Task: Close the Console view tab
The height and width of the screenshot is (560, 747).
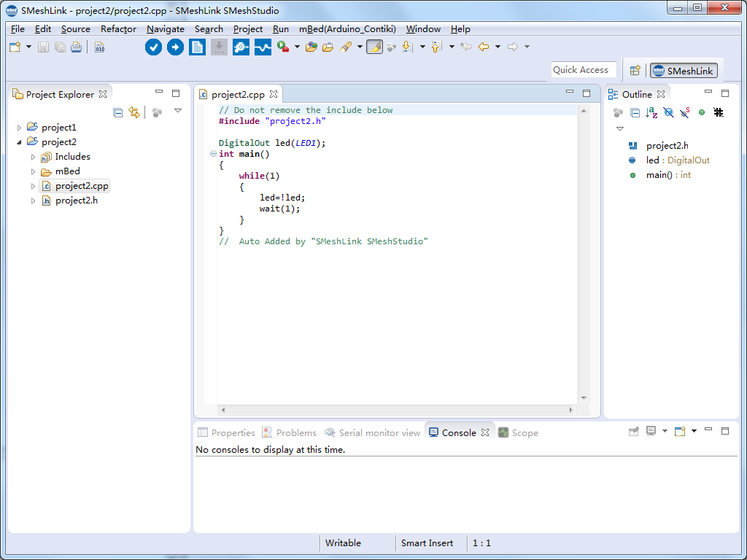Action: (x=485, y=432)
